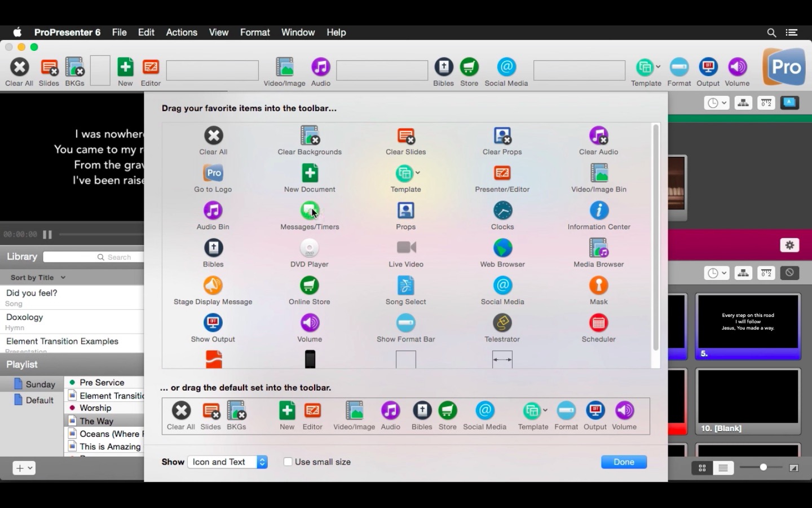The image size is (812, 508).
Task: Open the Show Icon and Text dropdown
Action: 228,462
